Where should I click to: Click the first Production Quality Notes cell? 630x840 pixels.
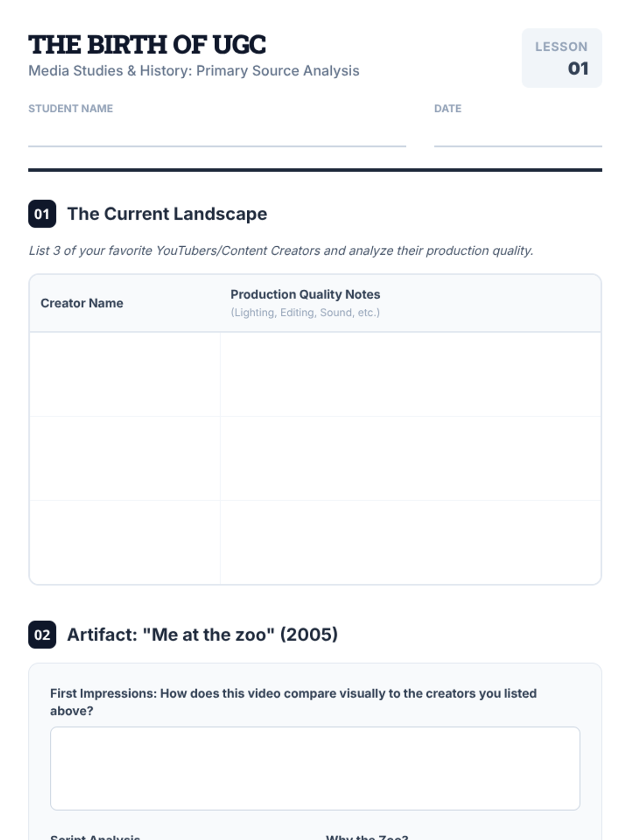pos(411,374)
